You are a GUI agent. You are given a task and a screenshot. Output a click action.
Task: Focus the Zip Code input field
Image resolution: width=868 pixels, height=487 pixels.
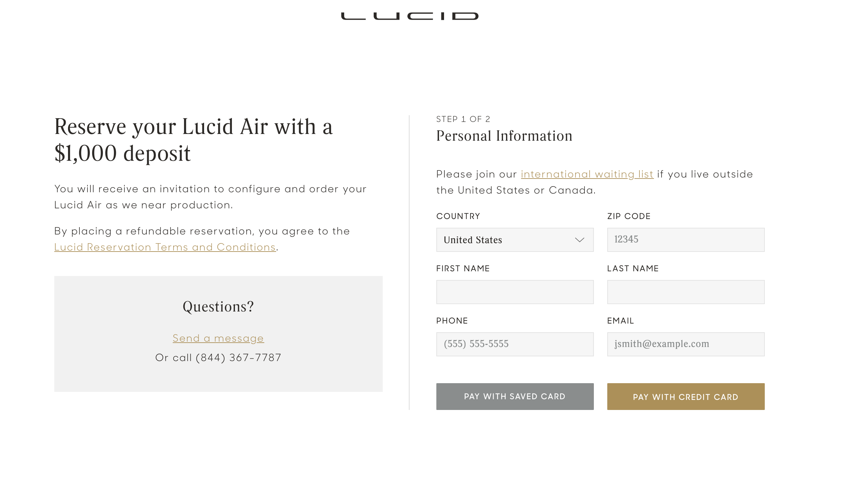685,240
